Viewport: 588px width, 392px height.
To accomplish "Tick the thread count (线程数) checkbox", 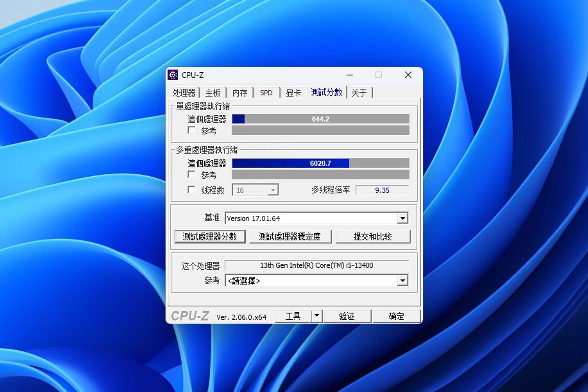I will [192, 190].
